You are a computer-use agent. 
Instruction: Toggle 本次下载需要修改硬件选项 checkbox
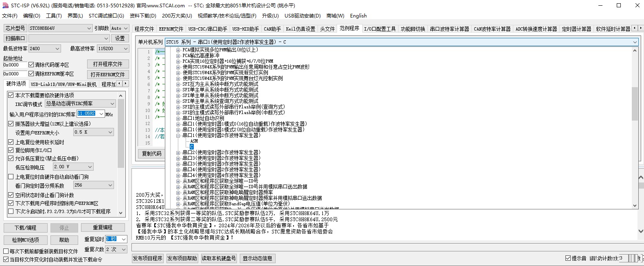pos(11,95)
